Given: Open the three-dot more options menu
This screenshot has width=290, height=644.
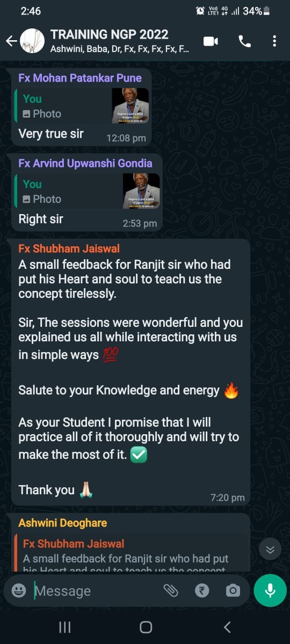Looking at the screenshot, I should [x=274, y=41].
